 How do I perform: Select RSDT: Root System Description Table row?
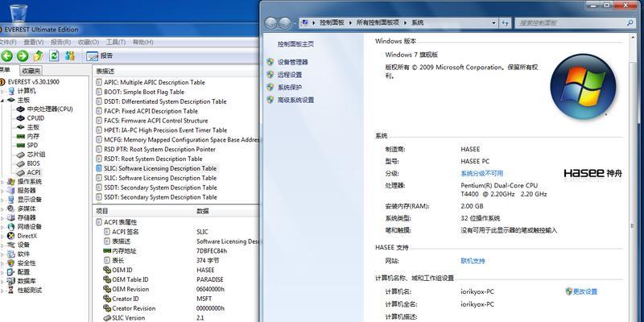point(153,159)
